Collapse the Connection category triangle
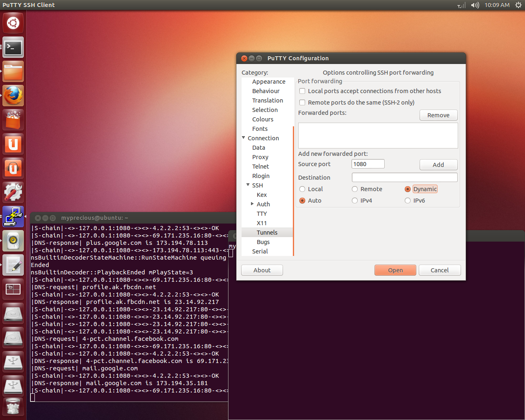525x420 pixels. pyautogui.click(x=244, y=138)
